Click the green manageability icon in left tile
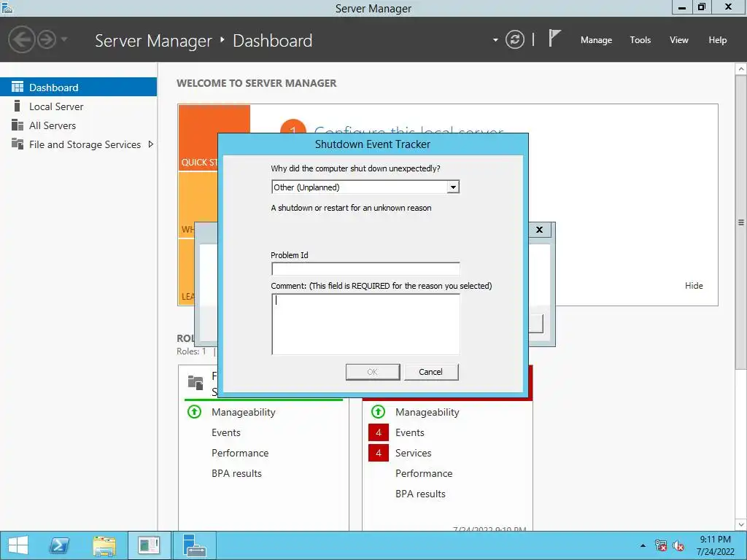The image size is (747, 560). 194,411
